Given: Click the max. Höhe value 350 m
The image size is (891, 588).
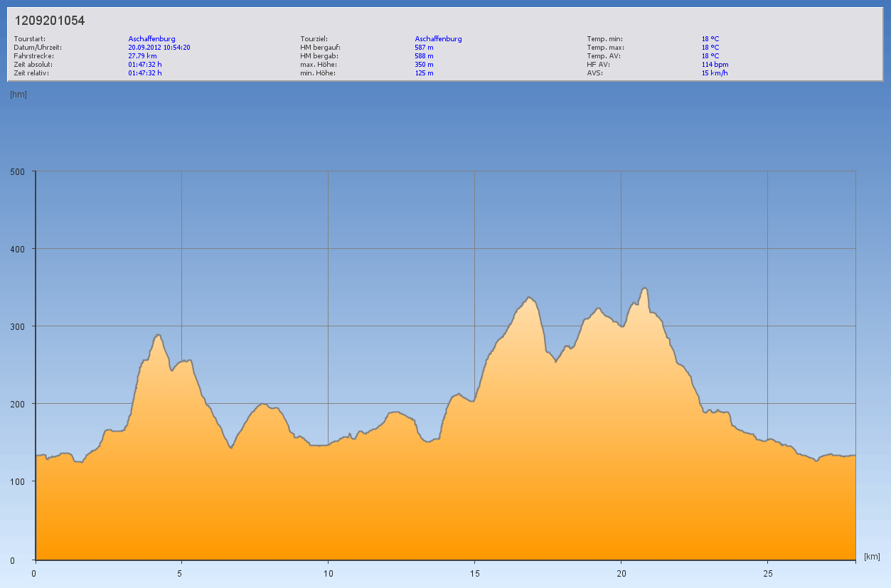Looking at the screenshot, I should coord(424,64).
